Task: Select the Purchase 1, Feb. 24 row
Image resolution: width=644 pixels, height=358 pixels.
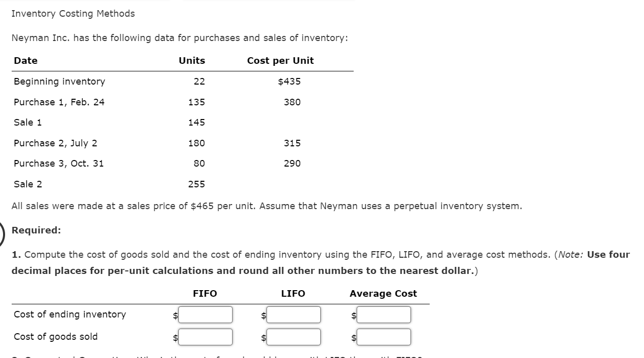Action: (x=59, y=102)
